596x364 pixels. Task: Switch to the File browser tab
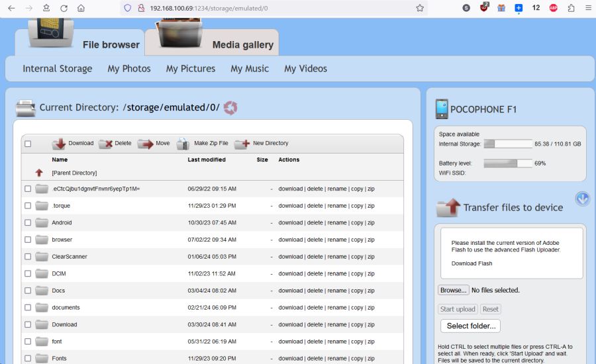point(111,45)
